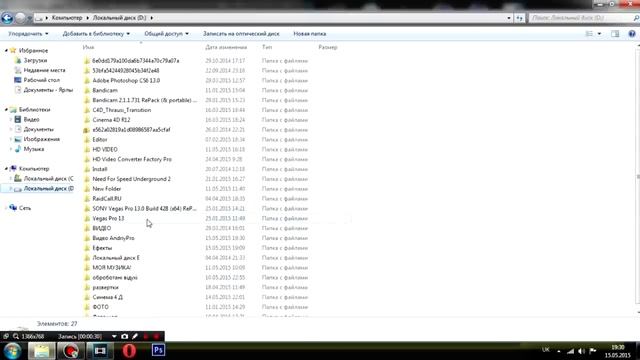Screen dimensions: 640x360
Task: Create a folder with Новая папка
Action: coord(309,34)
